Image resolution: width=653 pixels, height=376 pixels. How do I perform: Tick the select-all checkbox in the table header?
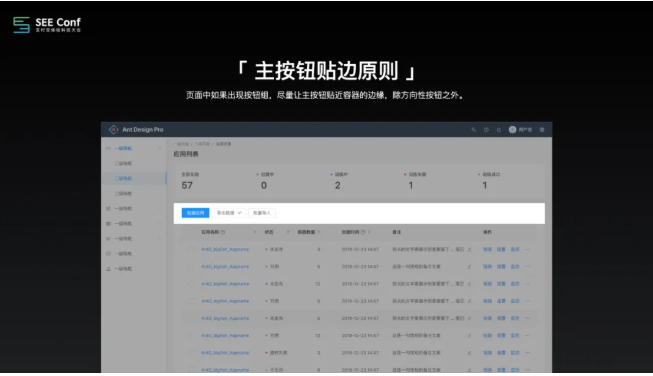click(191, 232)
